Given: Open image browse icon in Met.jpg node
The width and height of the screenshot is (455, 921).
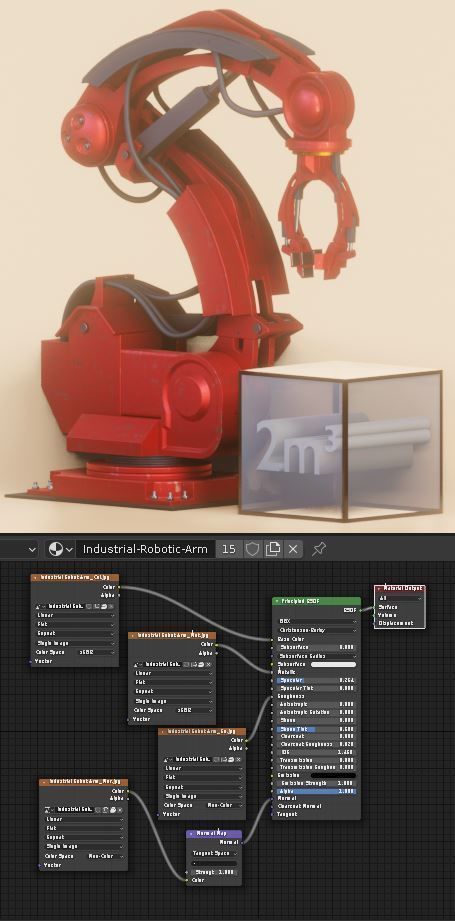Looking at the screenshot, I should click(137, 664).
